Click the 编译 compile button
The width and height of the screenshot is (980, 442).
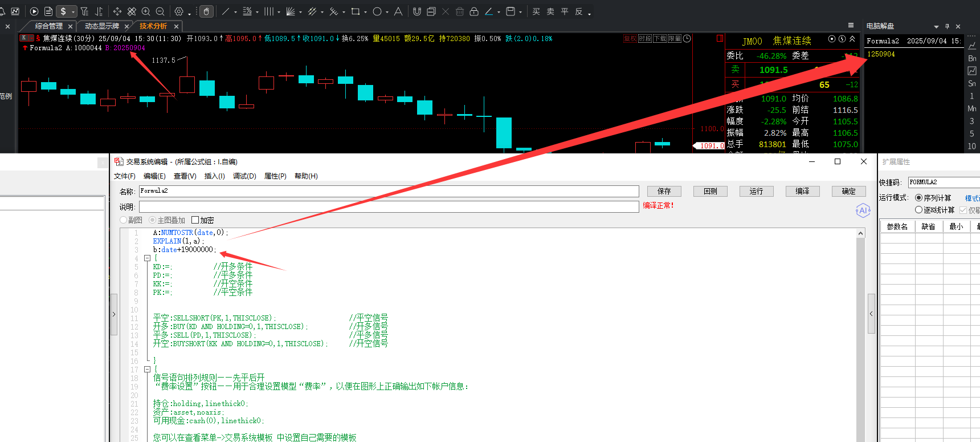coord(802,191)
